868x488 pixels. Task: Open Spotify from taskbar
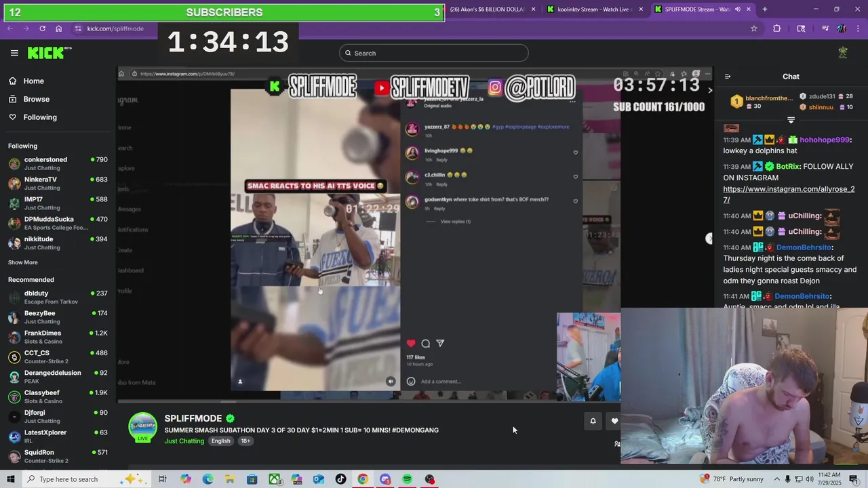click(x=407, y=479)
